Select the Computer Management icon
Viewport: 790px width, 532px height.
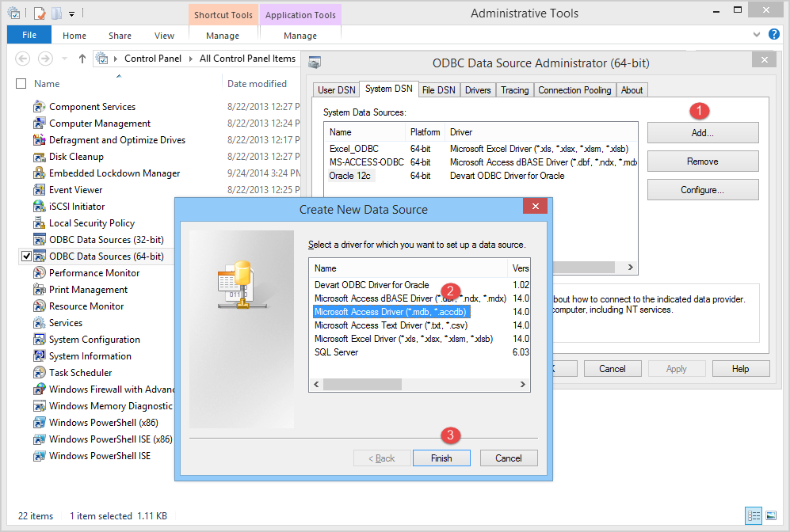pyautogui.click(x=40, y=123)
